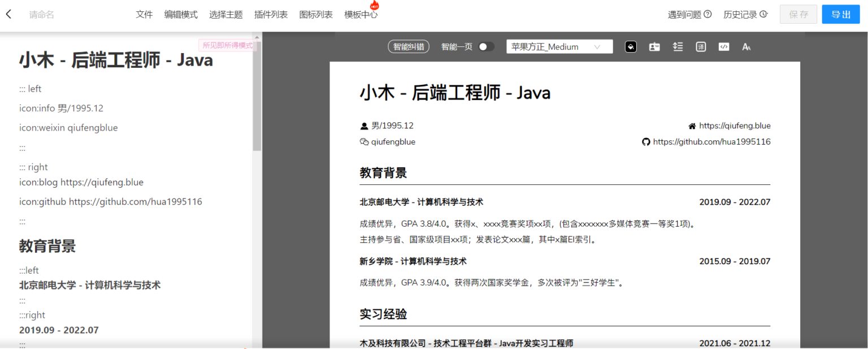Click the GitHub icon in resume
This screenshot has width=868, height=349.
646,142
